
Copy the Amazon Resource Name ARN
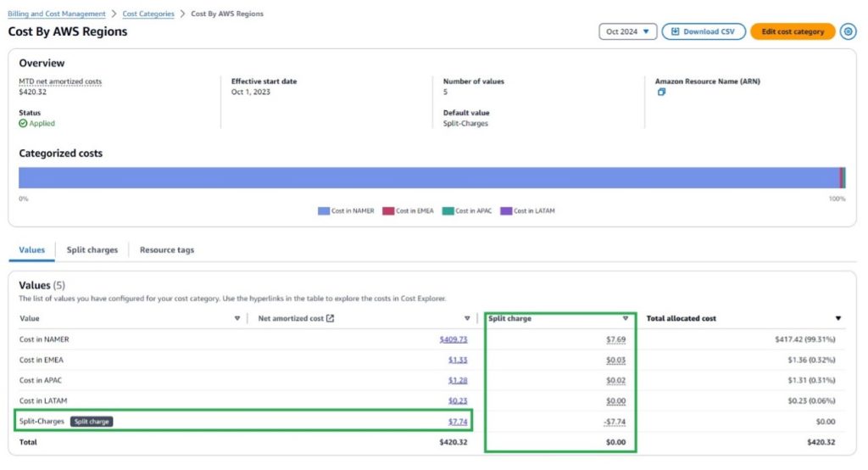pyautogui.click(x=661, y=92)
